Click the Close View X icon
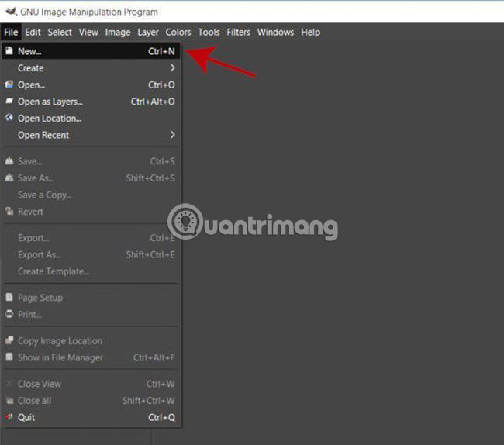 (9, 383)
